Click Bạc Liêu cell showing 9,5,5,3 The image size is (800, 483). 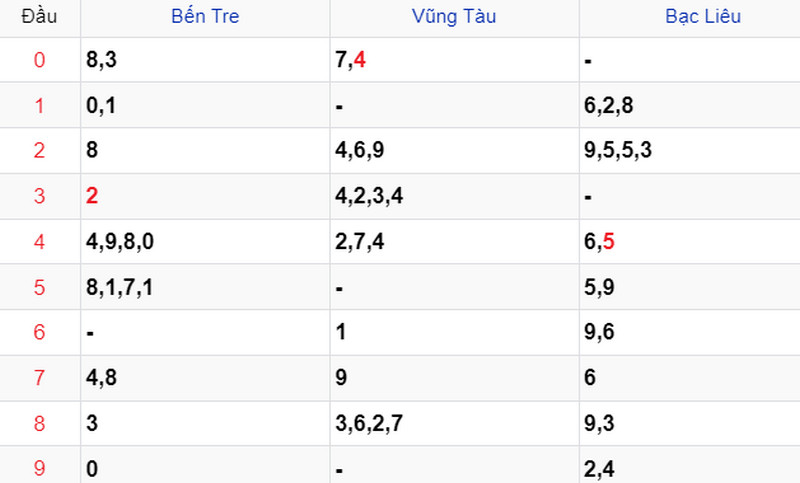(x=690, y=150)
